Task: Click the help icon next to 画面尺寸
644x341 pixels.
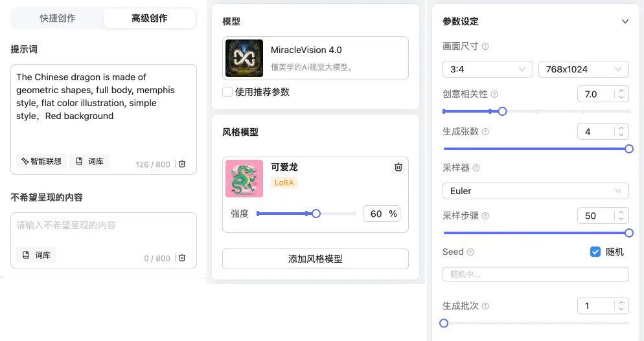Action: pyautogui.click(x=485, y=47)
